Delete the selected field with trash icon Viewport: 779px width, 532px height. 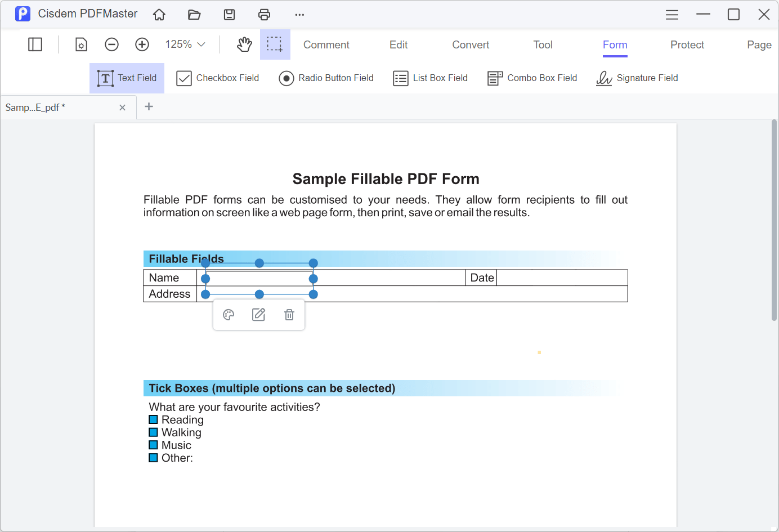pos(289,315)
